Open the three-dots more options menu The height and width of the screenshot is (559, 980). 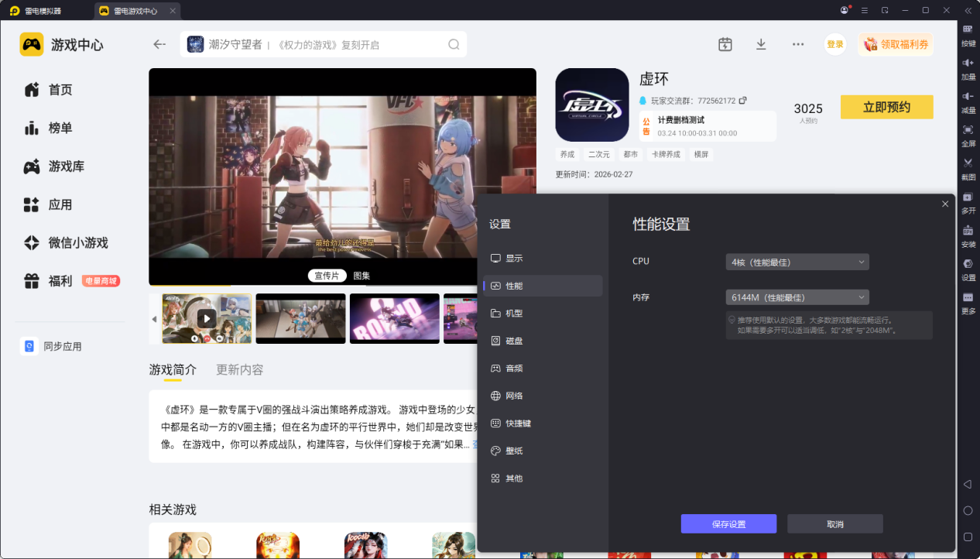click(x=798, y=44)
